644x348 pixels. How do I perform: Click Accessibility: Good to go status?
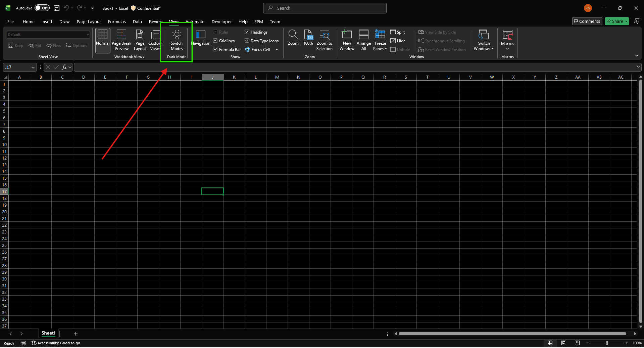[x=56, y=343]
